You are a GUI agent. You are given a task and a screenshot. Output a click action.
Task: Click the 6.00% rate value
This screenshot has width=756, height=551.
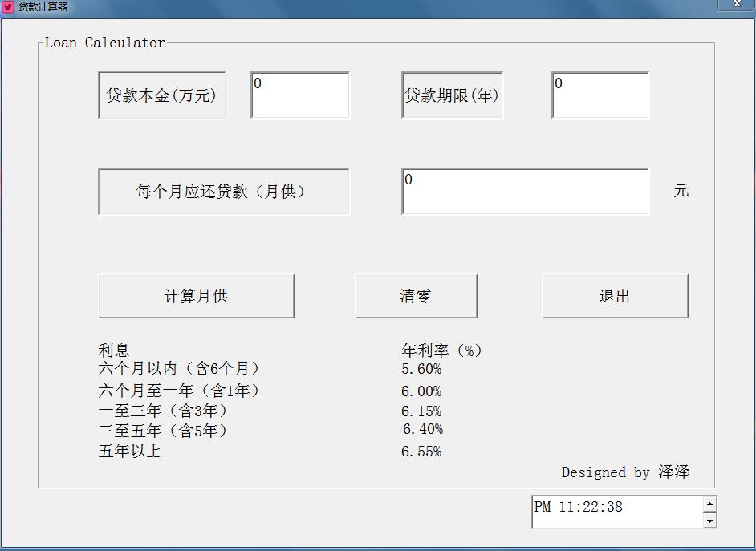coord(421,391)
